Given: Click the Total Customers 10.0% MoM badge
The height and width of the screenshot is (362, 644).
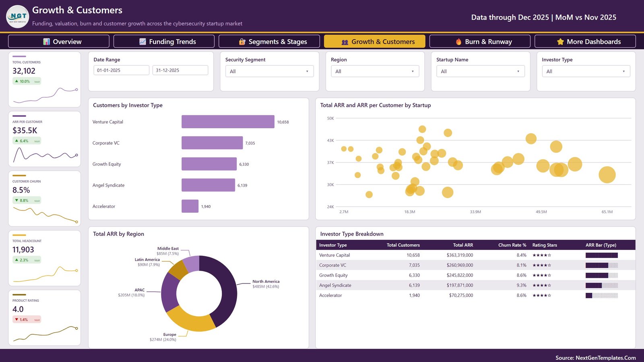Looking at the screenshot, I should tap(27, 81).
